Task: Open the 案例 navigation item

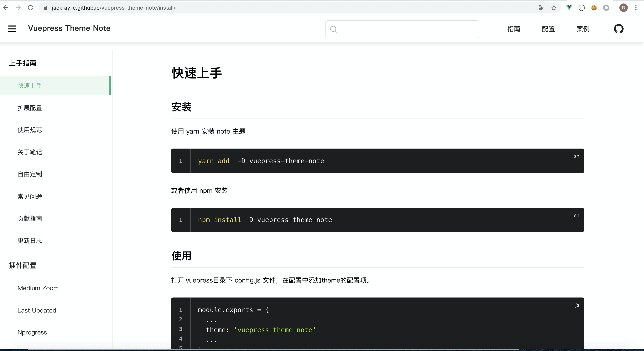Action: coord(583,29)
